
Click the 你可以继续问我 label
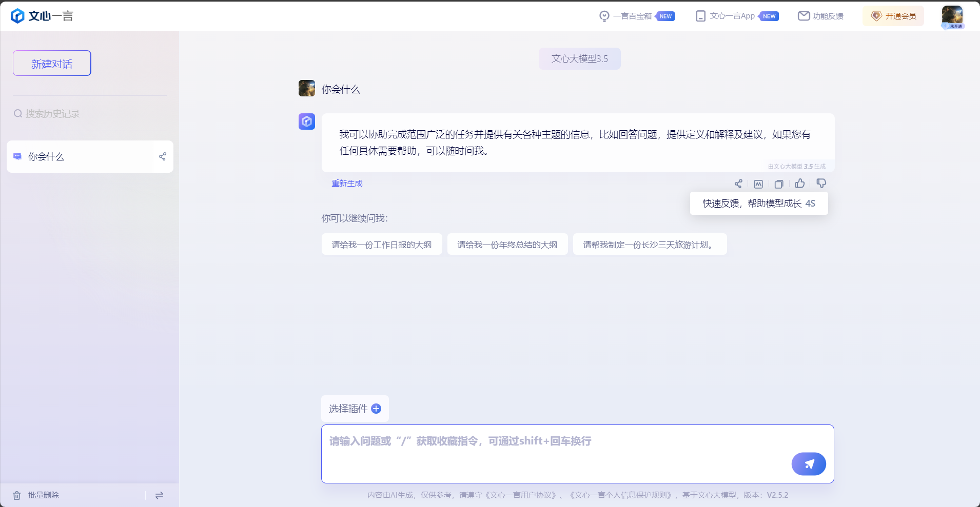coord(355,218)
